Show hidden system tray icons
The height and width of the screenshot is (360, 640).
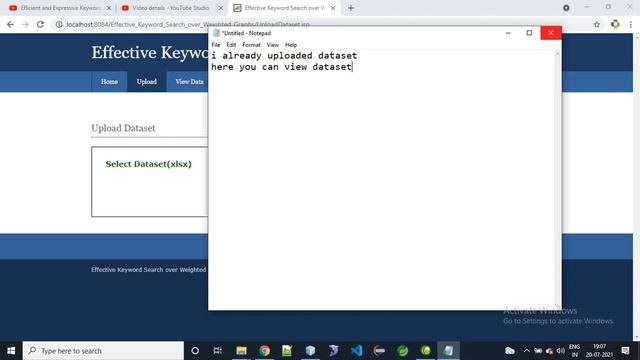pos(527,351)
